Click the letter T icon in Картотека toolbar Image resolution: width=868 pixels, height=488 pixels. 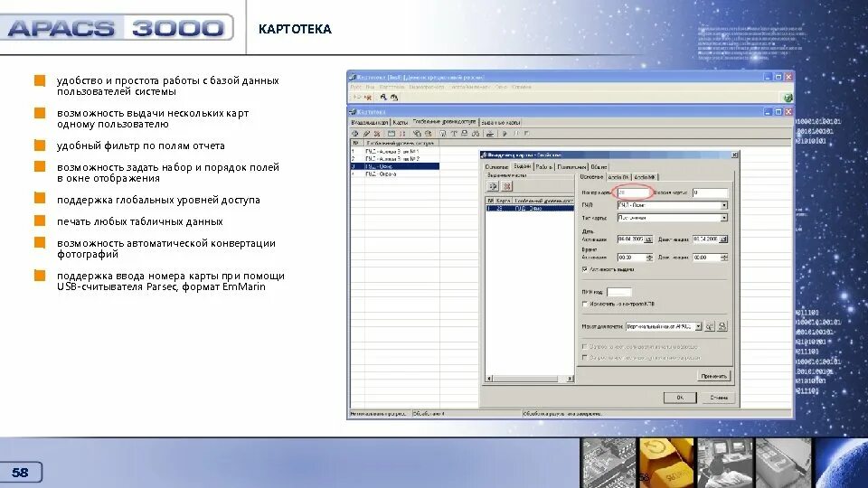[453, 134]
